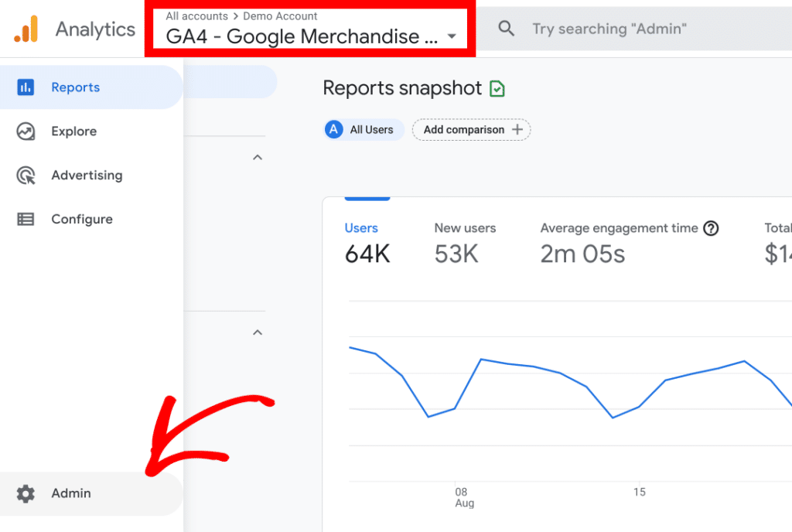Select the Reports bar-chart icon
The width and height of the screenshot is (792, 532).
[26, 87]
